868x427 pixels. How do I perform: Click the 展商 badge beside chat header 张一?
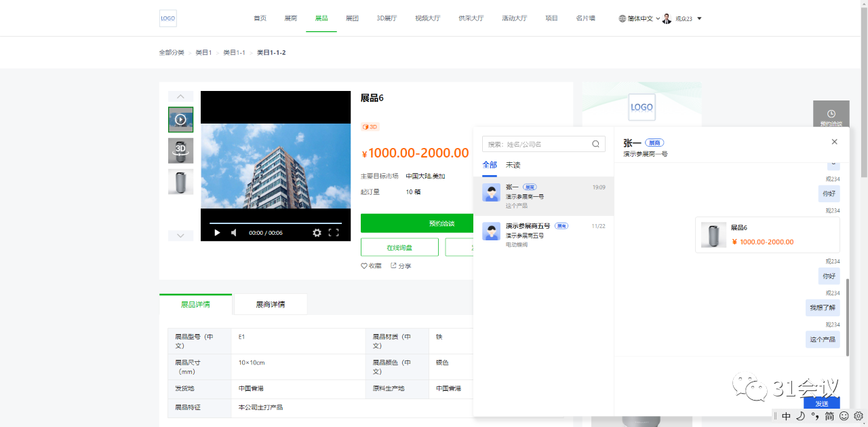click(x=654, y=143)
